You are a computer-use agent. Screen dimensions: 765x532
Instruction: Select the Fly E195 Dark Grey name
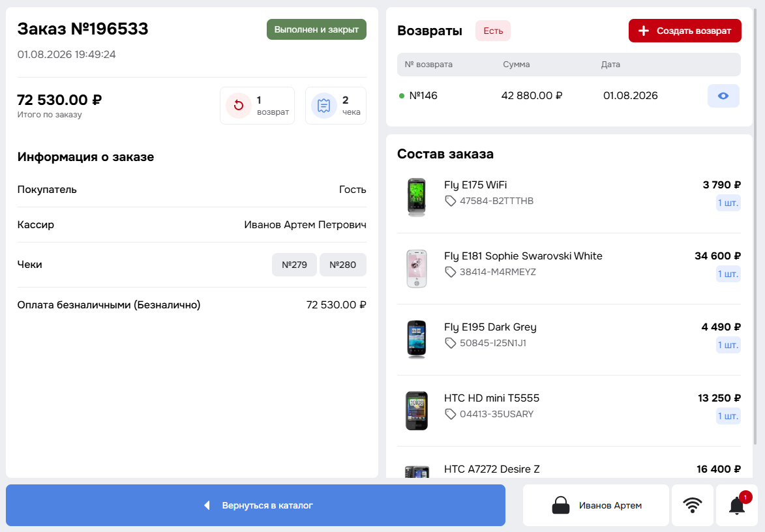click(490, 328)
